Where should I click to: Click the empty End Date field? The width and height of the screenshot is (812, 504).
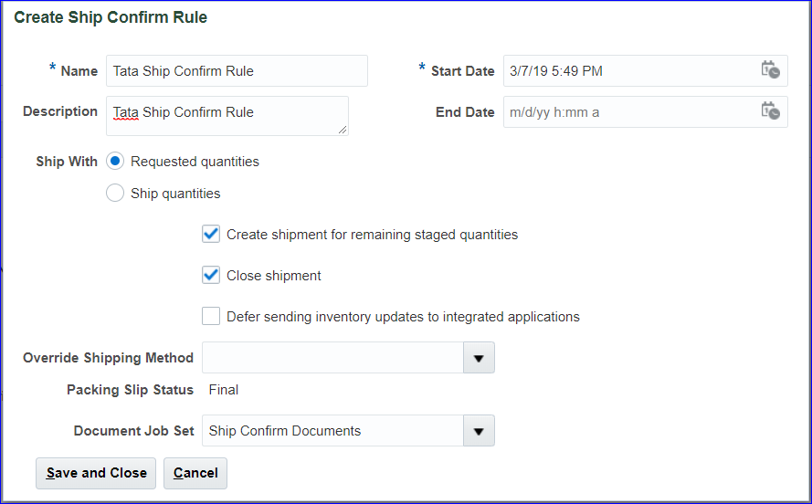click(x=630, y=112)
